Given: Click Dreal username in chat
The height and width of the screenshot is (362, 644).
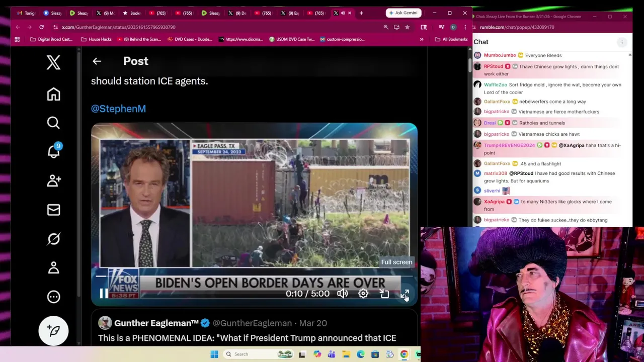Looking at the screenshot, I should tap(490, 123).
